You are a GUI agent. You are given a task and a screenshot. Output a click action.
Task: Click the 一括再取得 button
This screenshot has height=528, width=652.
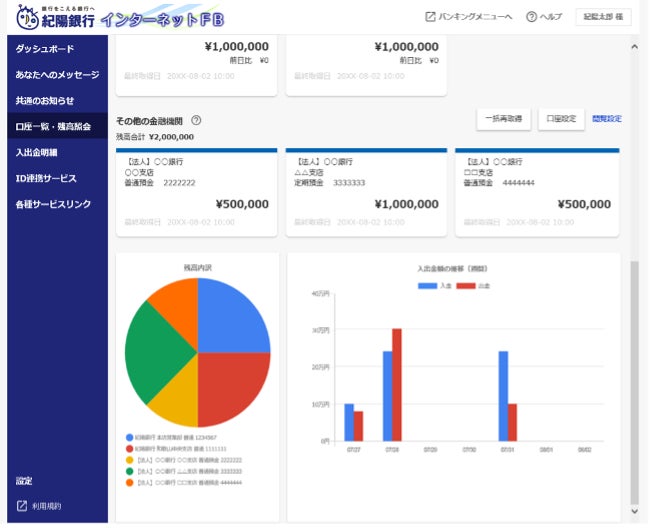[x=504, y=119]
